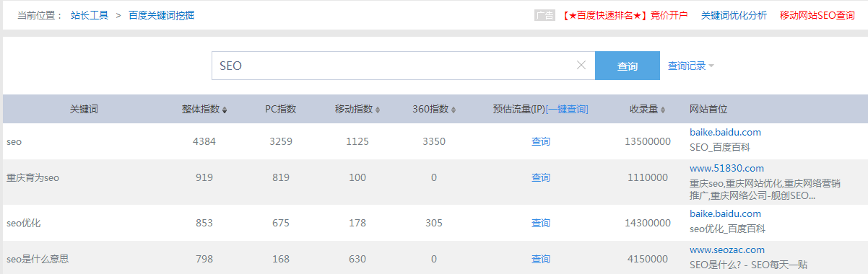Screen dimensions: 868x274
Task: Select the keyword seo in first row
Action: coord(14,142)
